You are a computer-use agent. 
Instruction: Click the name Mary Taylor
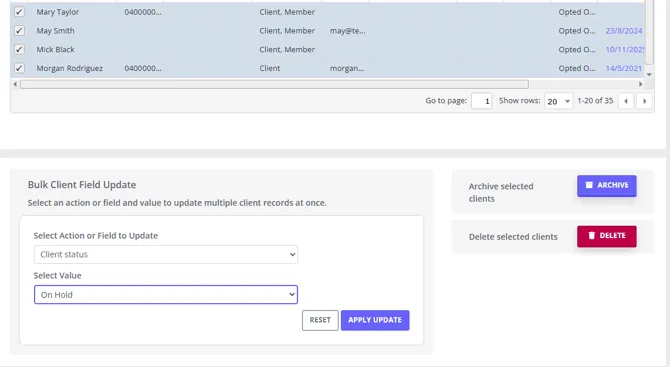[x=58, y=12]
